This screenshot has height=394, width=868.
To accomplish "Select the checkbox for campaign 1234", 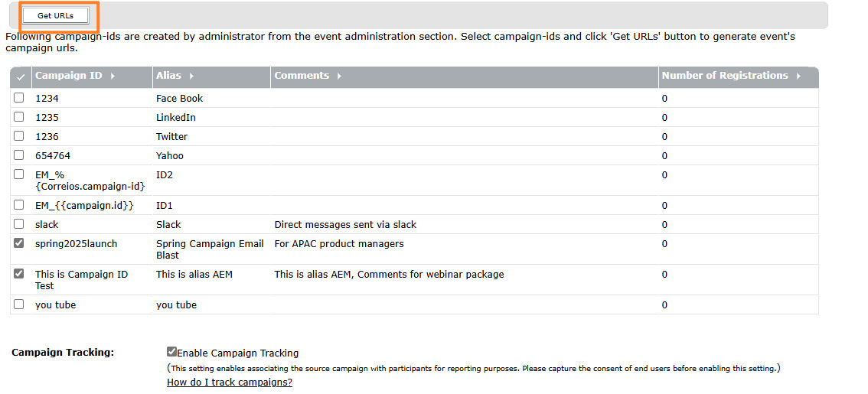I will pos(19,98).
